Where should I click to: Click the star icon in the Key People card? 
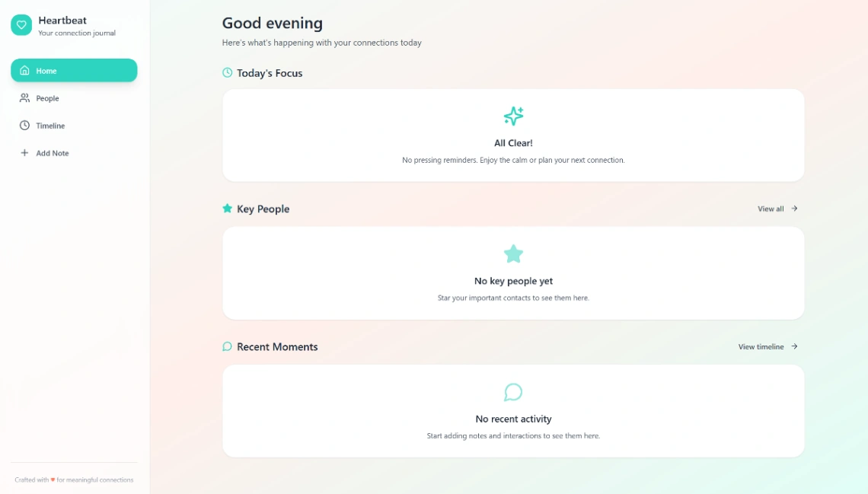pyautogui.click(x=513, y=253)
